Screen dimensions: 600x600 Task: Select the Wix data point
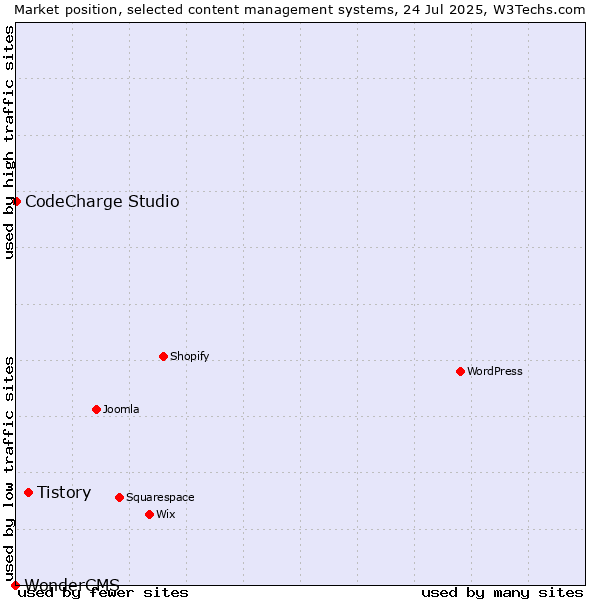[x=150, y=515]
